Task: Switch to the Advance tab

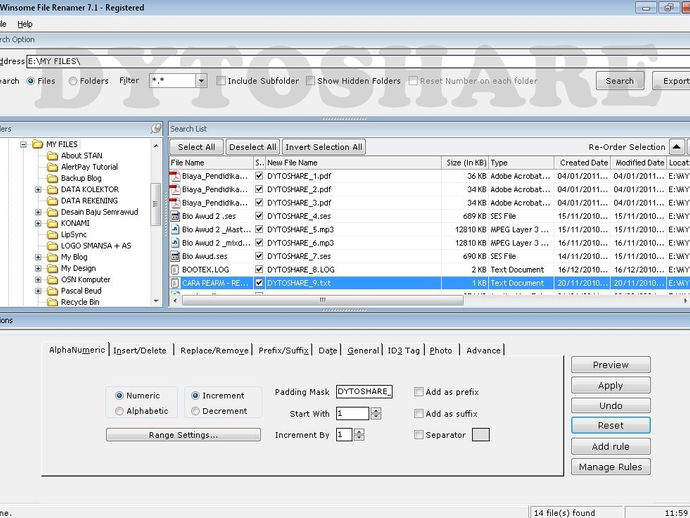Action: 483,350
